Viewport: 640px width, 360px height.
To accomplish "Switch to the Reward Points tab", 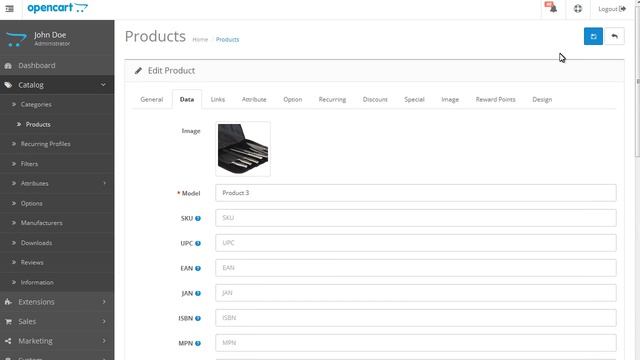I will pos(496,99).
